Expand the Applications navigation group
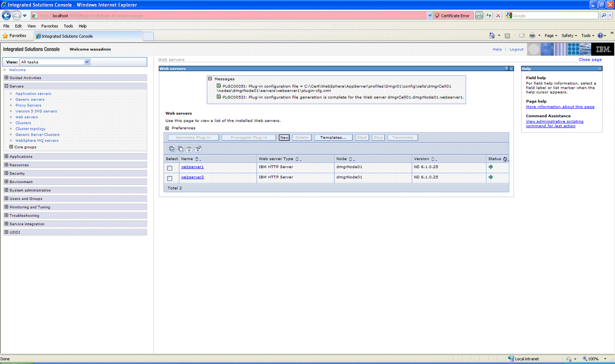 6,156
